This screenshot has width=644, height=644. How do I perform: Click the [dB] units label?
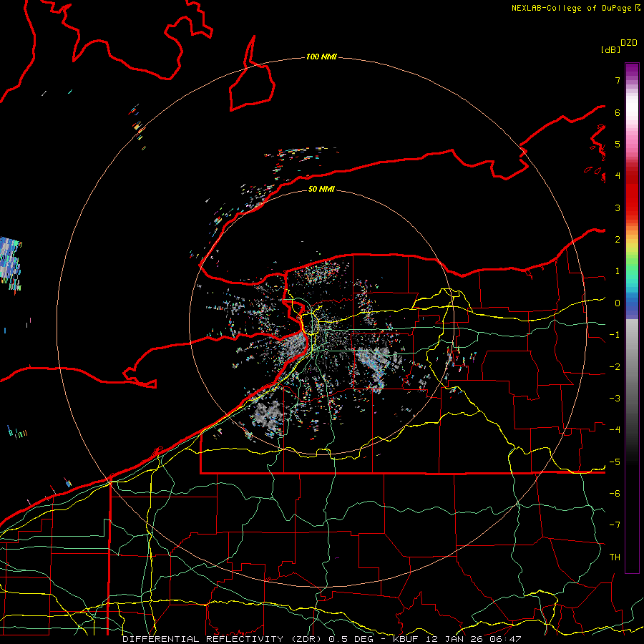tap(610, 49)
